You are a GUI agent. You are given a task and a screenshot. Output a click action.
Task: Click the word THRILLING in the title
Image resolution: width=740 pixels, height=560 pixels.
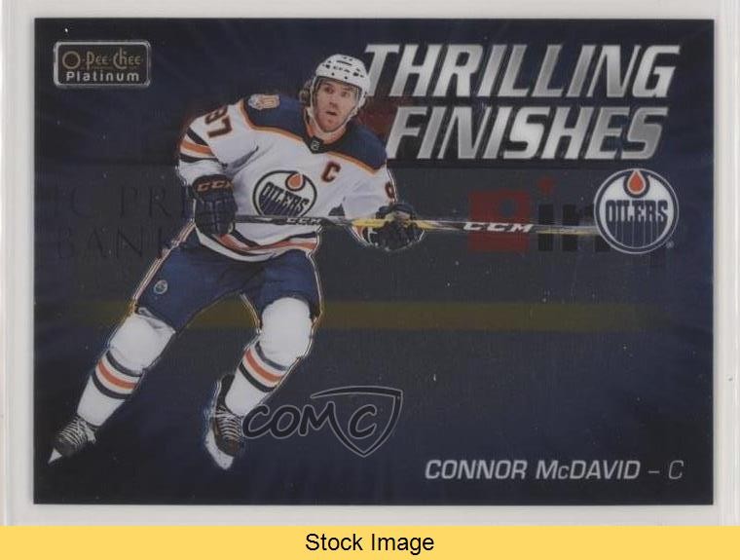521,72
